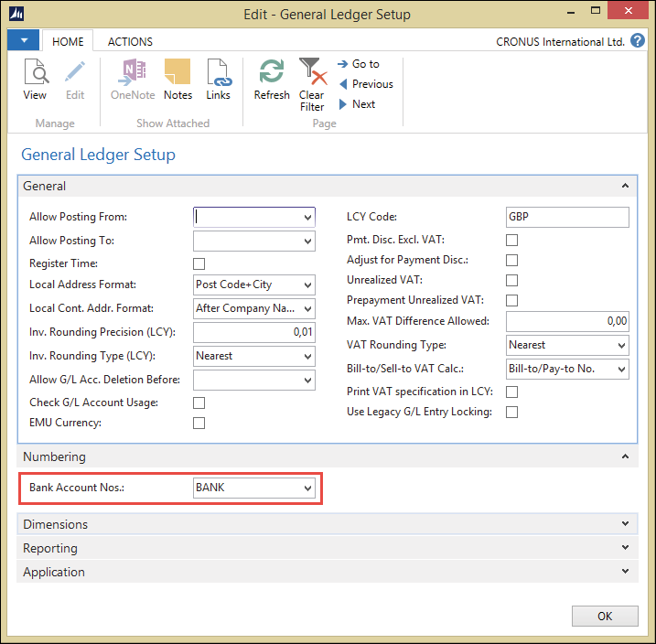656x644 pixels.
Task: Select the HOME ribbon tab
Action: click(x=68, y=42)
